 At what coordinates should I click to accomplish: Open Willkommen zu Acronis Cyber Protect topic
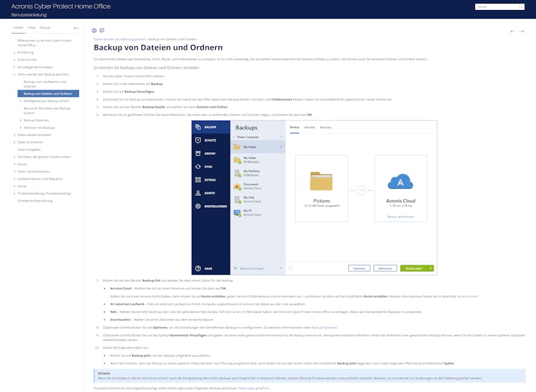pos(44,43)
